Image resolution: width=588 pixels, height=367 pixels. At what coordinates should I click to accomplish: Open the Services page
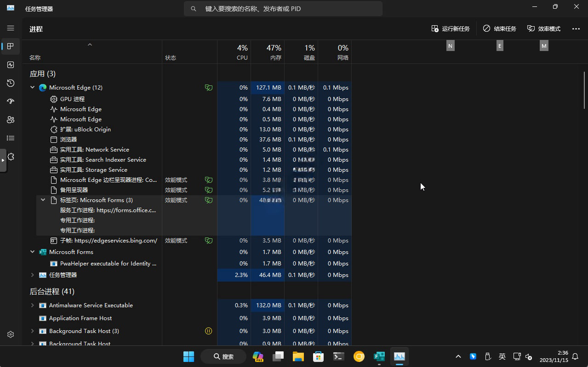pos(11,156)
